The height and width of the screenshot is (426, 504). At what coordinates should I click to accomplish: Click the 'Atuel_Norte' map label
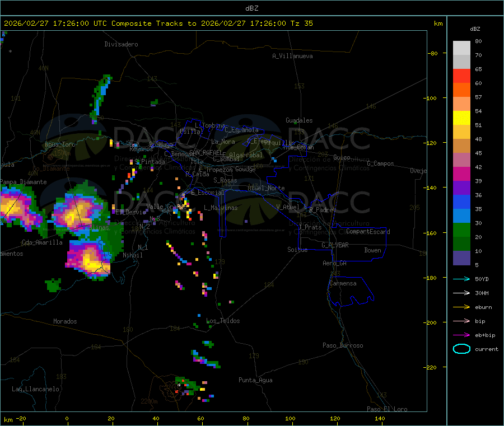coord(266,188)
